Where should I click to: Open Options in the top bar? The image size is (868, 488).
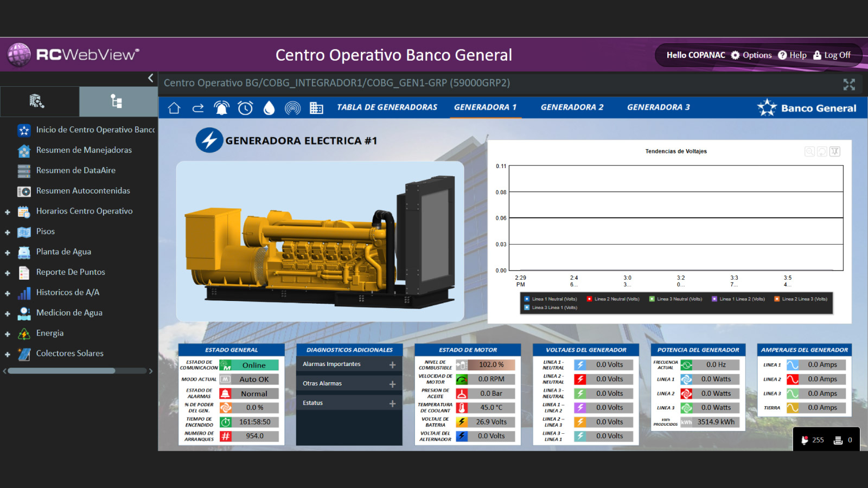[751, 55]
